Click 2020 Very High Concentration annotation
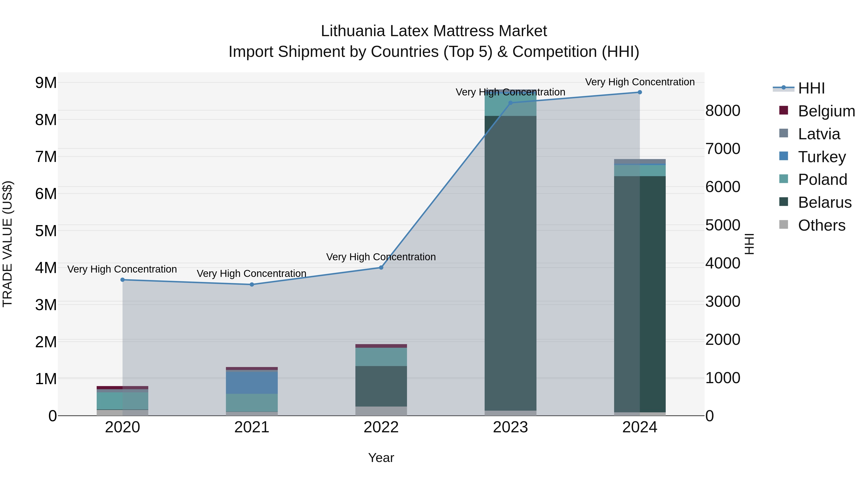The width and height of the screenshot is (868, 488). tap(122, 269)
